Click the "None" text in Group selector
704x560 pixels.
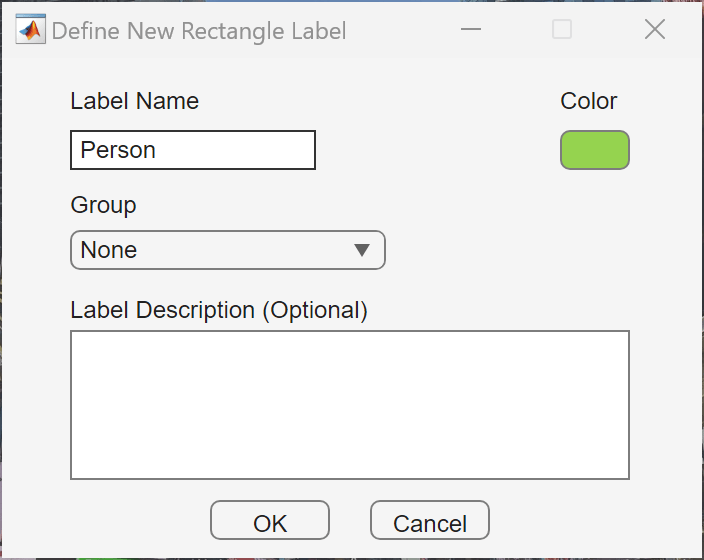[x=109, y=250]
